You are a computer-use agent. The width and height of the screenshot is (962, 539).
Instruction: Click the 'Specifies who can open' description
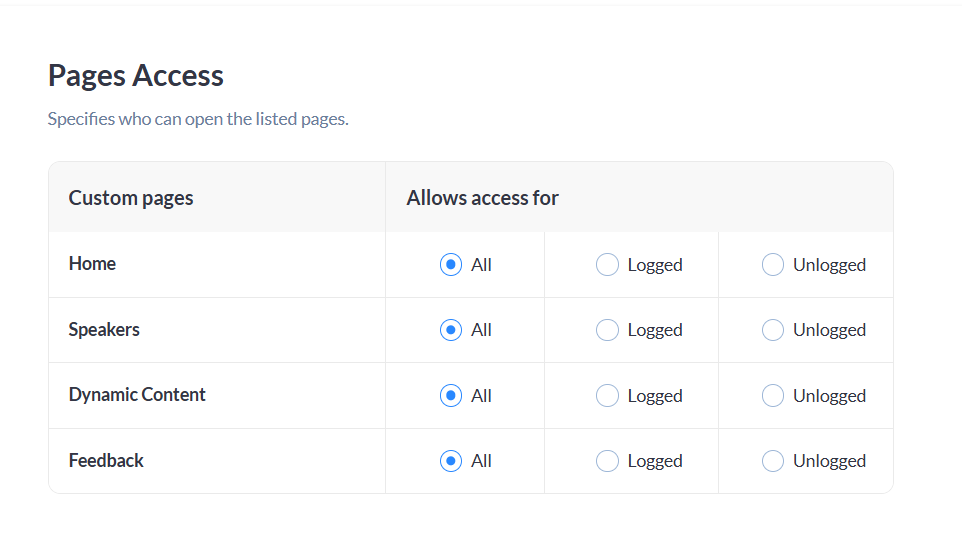tap(198, 119)
